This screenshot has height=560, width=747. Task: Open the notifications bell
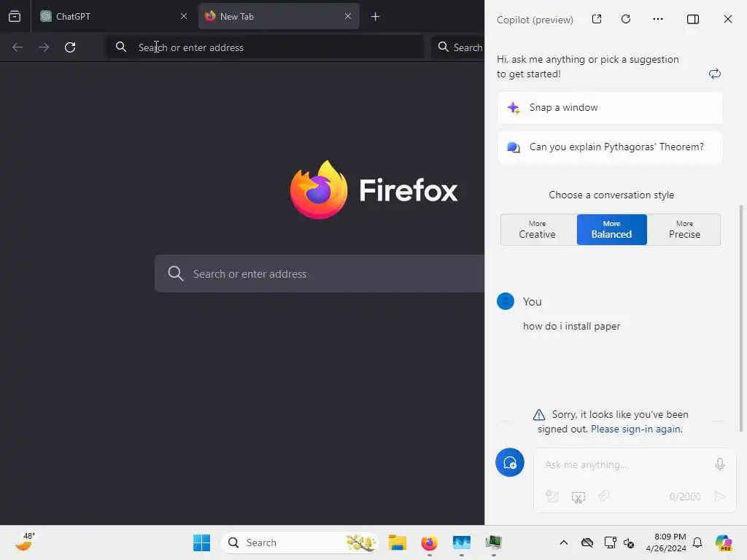[697, 542]
